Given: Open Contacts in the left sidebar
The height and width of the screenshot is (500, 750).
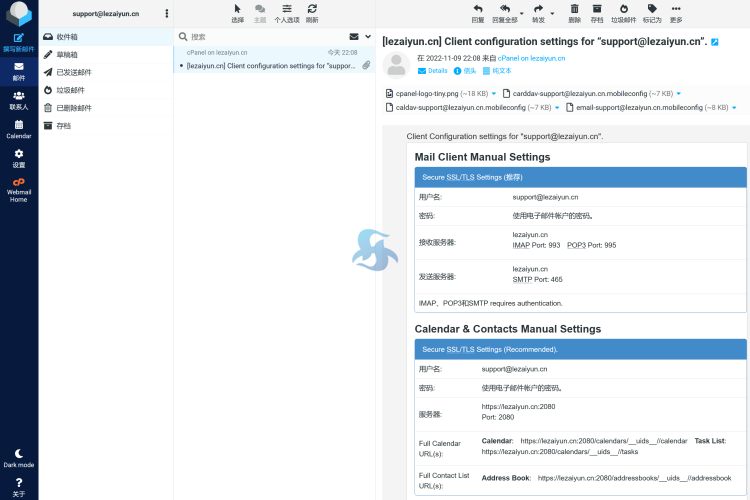Looking at the screenshot, I should click(19, 99).
